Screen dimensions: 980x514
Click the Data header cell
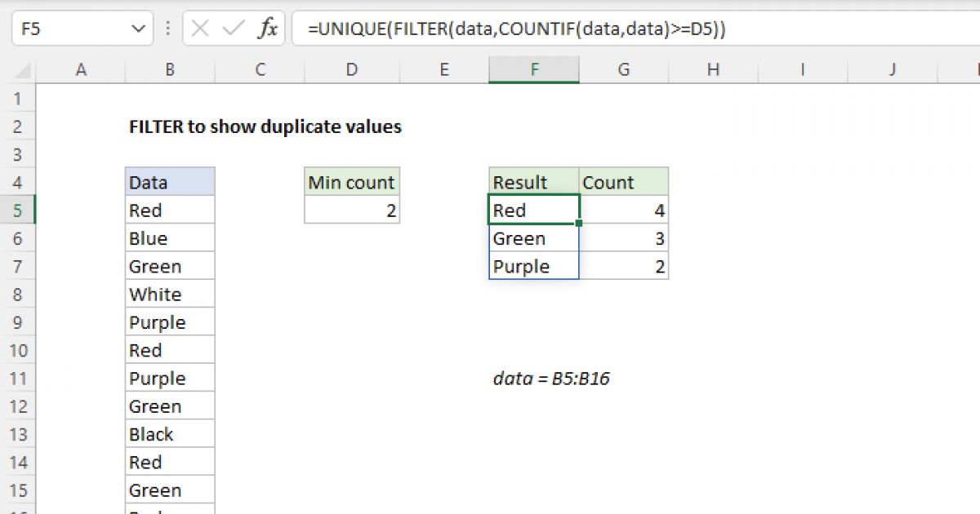pyautogui.click(x=169, y=182)
